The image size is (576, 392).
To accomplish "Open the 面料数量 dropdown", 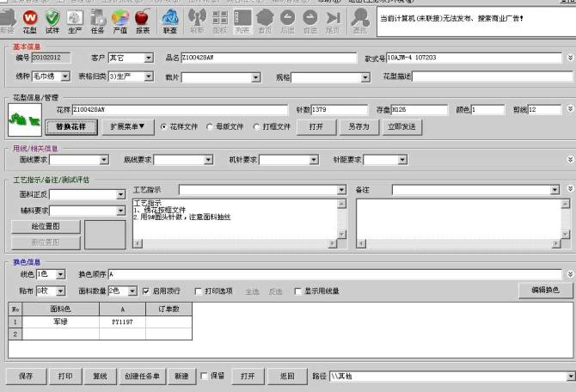I will (x=131, y=291).
